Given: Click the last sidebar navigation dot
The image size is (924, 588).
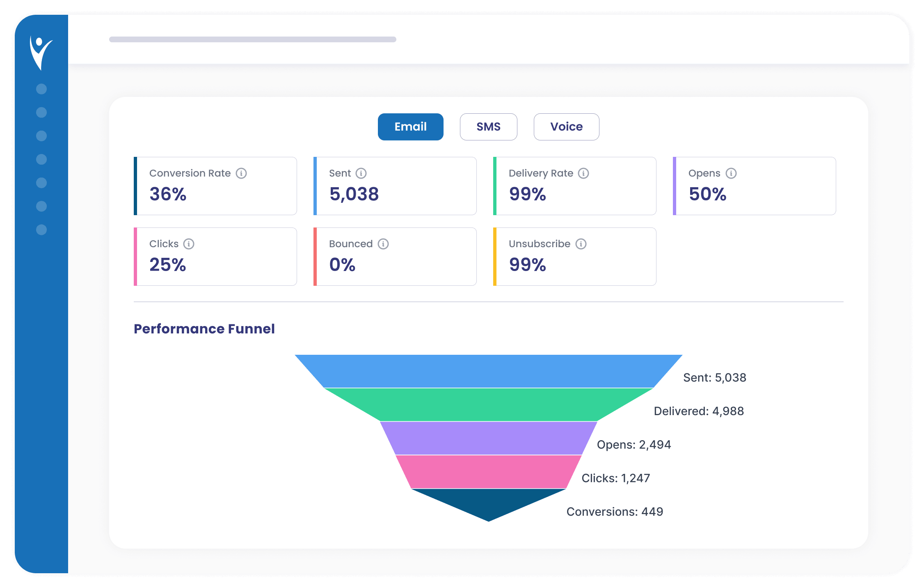Looking at the screenshot, I should coord(41,230).
